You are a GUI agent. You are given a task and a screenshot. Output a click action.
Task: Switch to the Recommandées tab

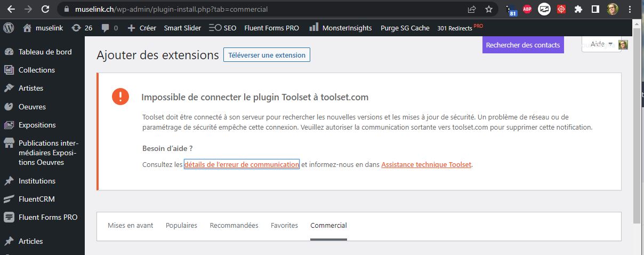coord(234,226)
